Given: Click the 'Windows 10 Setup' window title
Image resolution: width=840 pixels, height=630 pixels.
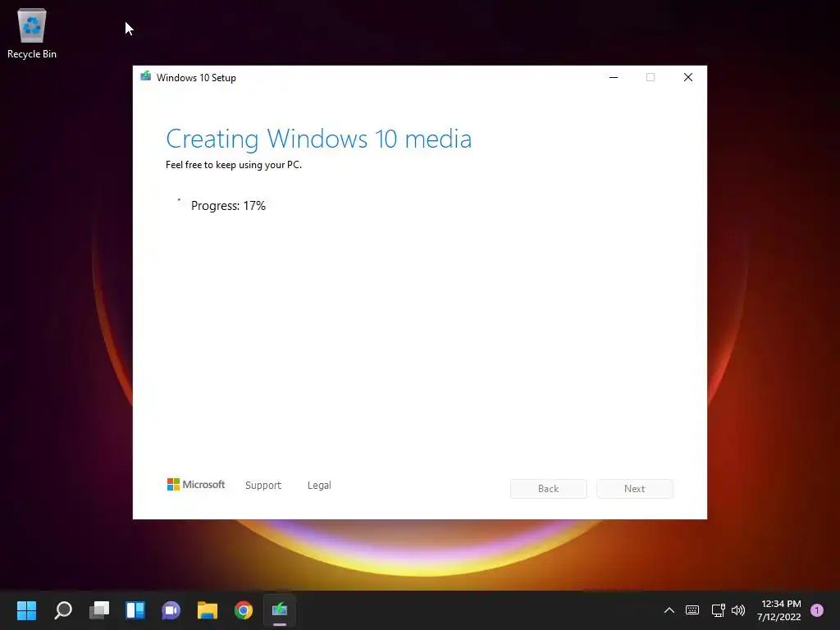Looking at the screenshot, I should click(x=196, y=78).
